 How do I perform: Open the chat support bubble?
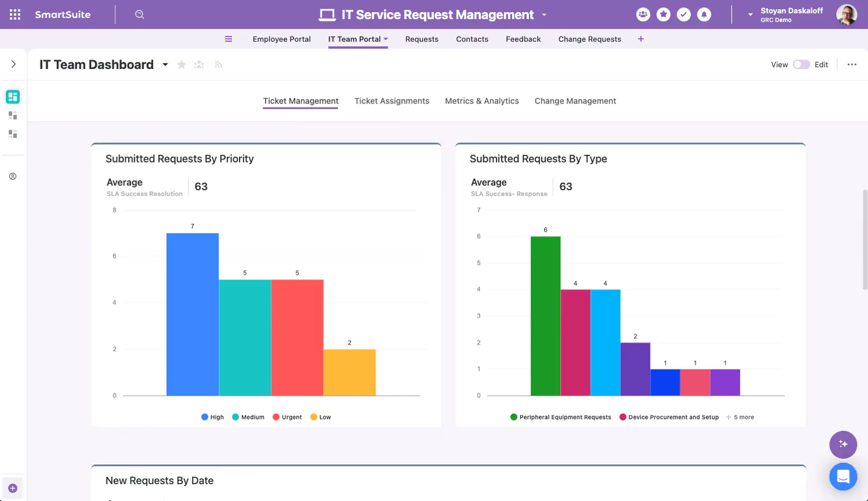tap(843, 476)
